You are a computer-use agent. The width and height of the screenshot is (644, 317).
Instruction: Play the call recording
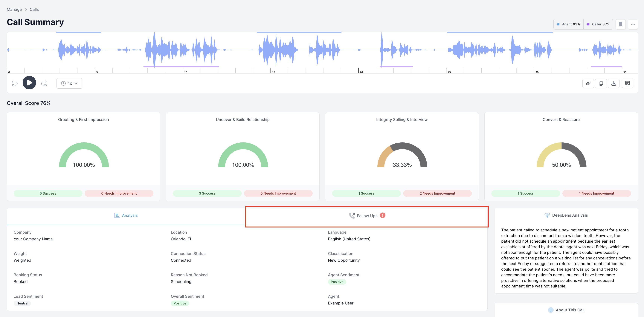coord(29,83)
